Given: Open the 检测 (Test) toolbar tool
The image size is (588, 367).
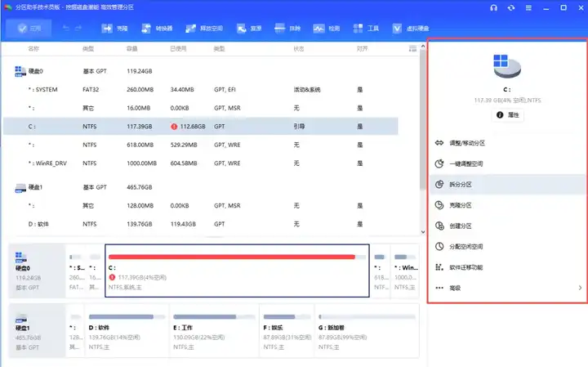Looking at the screenshot, I should tap(327, 28).
